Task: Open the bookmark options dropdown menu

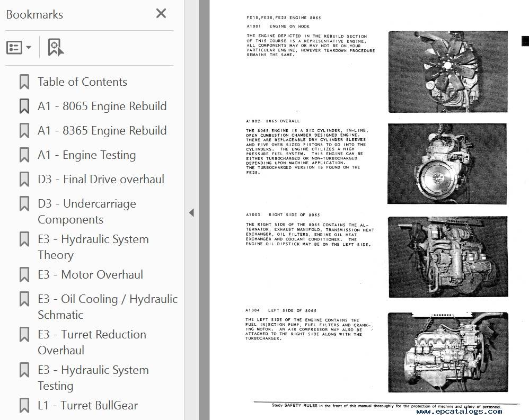Action: (x=19, y=48)
